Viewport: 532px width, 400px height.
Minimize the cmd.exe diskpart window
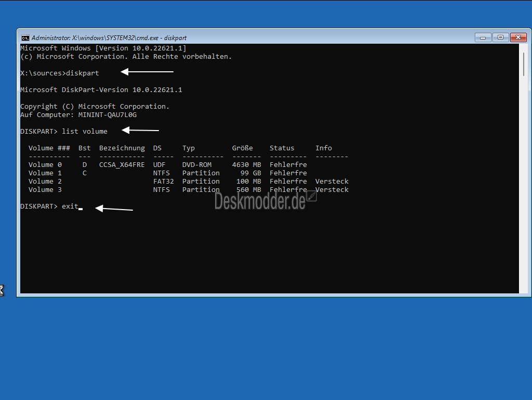483,37
